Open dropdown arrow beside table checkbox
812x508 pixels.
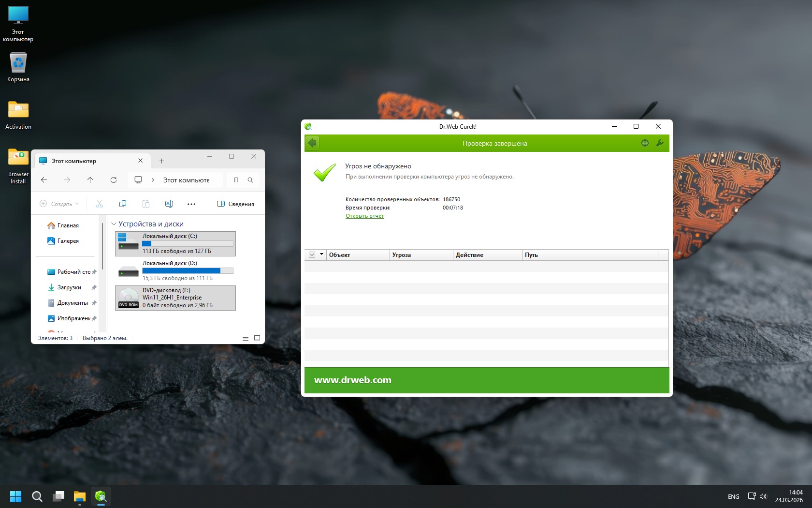tap(321, 254)
